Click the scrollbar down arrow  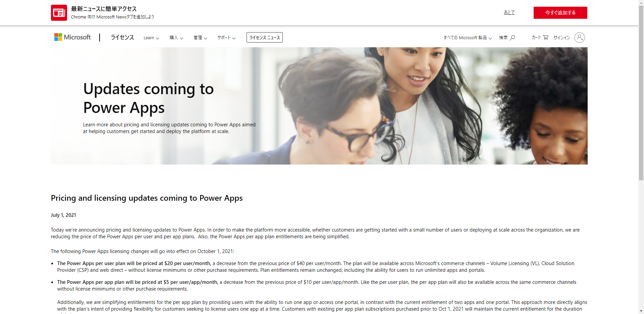tap(641, 311)
